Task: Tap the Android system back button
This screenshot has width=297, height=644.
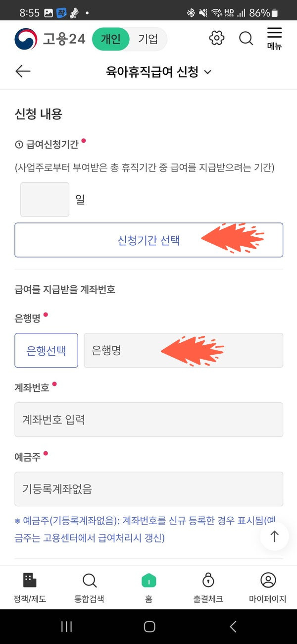Action: 233,627
